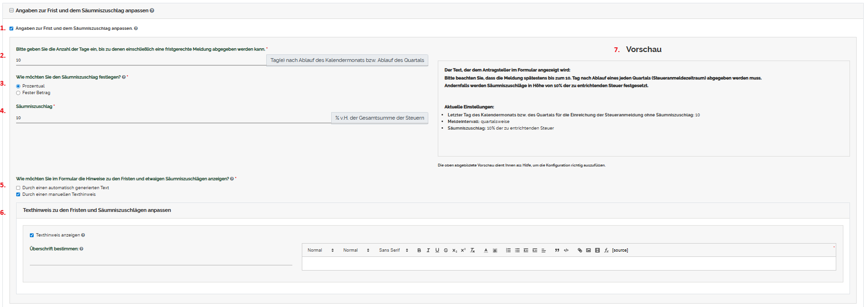Insert a link using the link icon
Viewport: 868px width, 307px height.
click(x=579, y=250)
